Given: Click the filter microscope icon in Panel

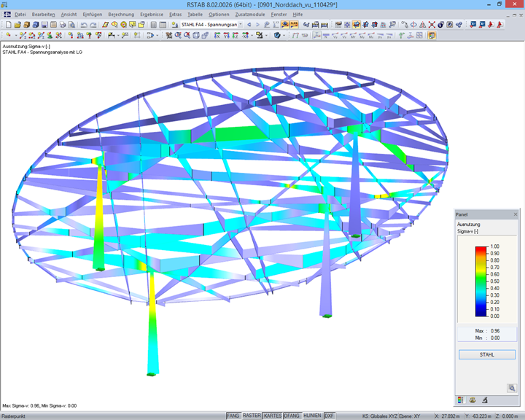Looking at the screenshot, I should pos(484,400).
